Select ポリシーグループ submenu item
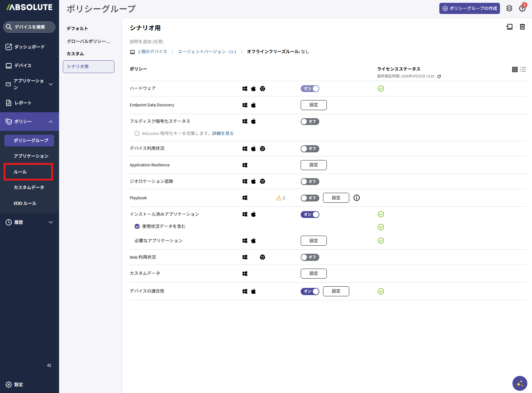Screen dimensions: 532x393 point(29,141)
